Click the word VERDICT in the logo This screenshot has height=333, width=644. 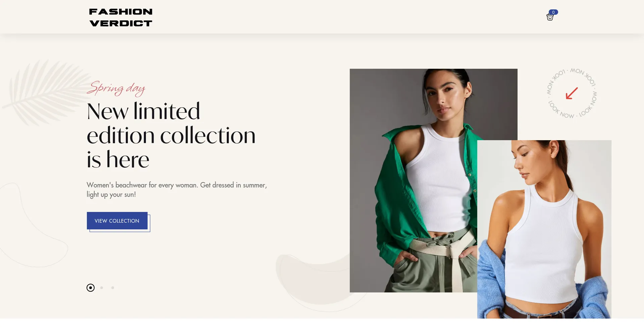[121, 23]
